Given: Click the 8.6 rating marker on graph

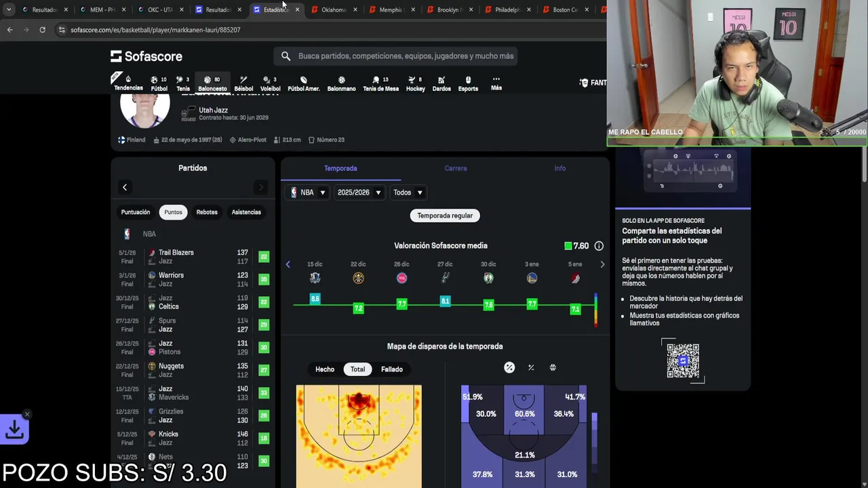Looking at the screenshot, I should point(315,298).
